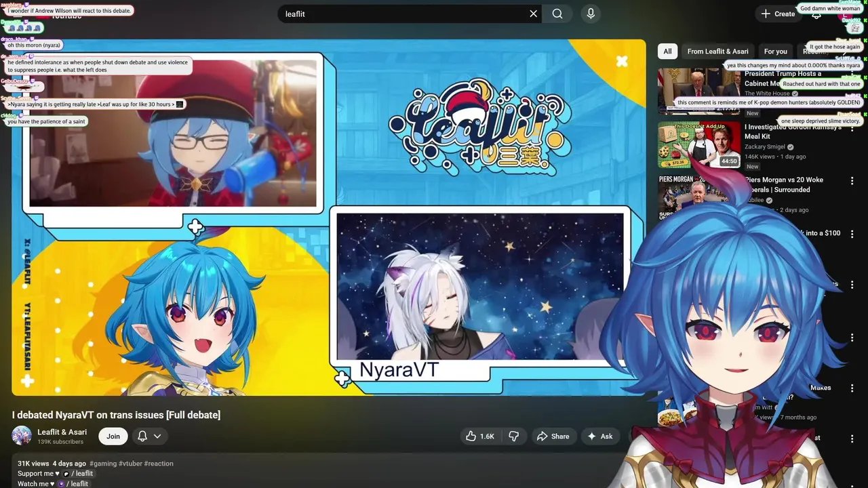Open President Trump Cabinet Meeting thumbnail
The height and width of the screenshot is (488, 868).
(699, 91)
